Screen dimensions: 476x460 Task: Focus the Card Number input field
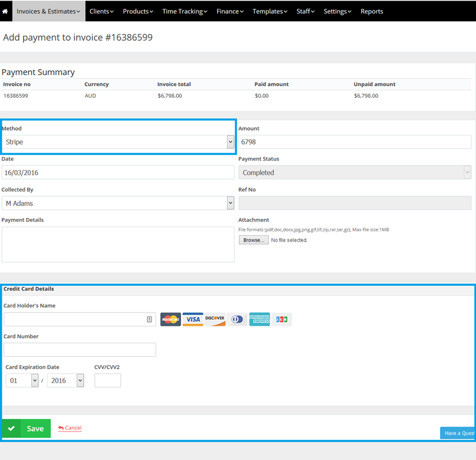pos(80,350)
